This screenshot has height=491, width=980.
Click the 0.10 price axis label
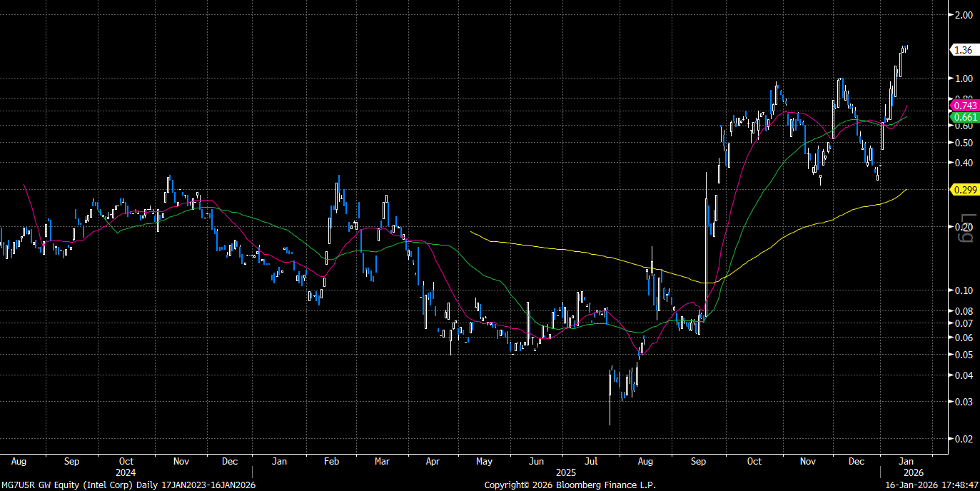pyautogui.click(x=964, y=290)
